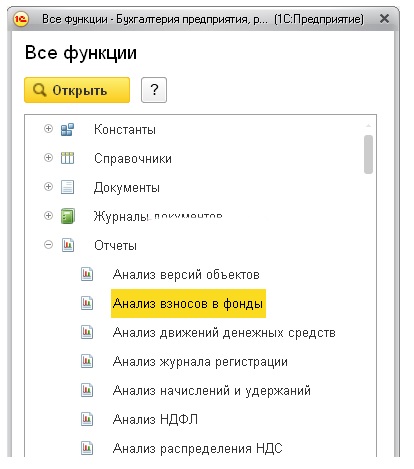Click report icon beside Анализ начислений и удержаний
Image resolution: width=414 pixels, height=469 pixels.
click(x=87, y=390)
